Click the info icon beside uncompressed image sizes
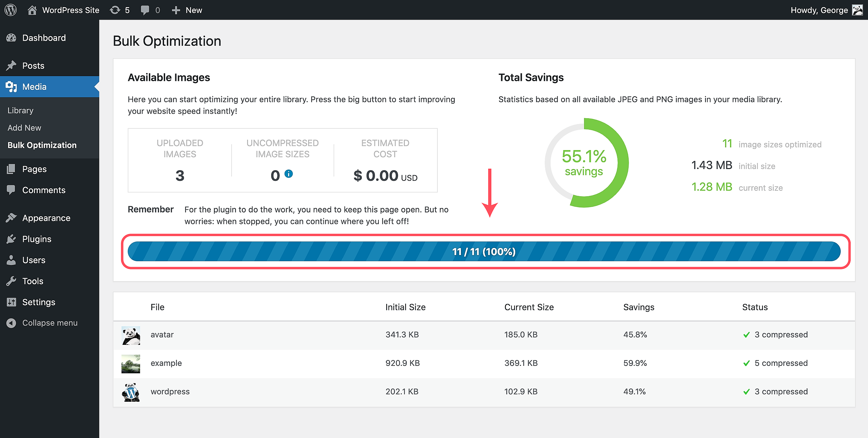This screenshot has width=868, height=438. coord(289,174)
